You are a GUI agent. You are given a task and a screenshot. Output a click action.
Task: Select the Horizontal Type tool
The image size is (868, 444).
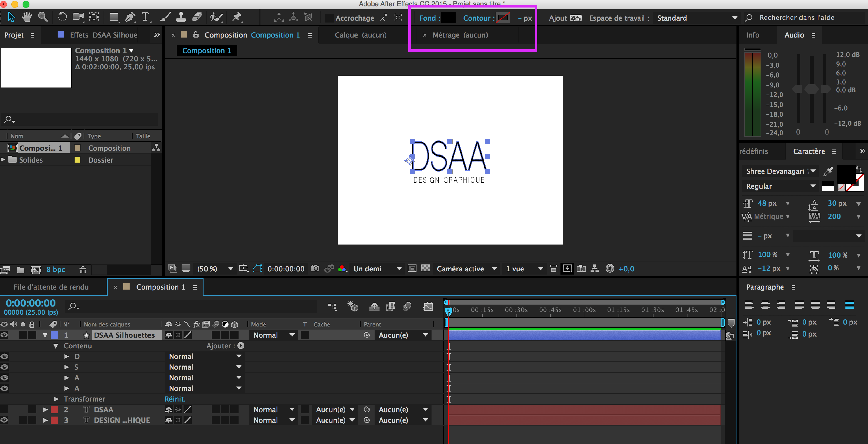pos(145,17)
